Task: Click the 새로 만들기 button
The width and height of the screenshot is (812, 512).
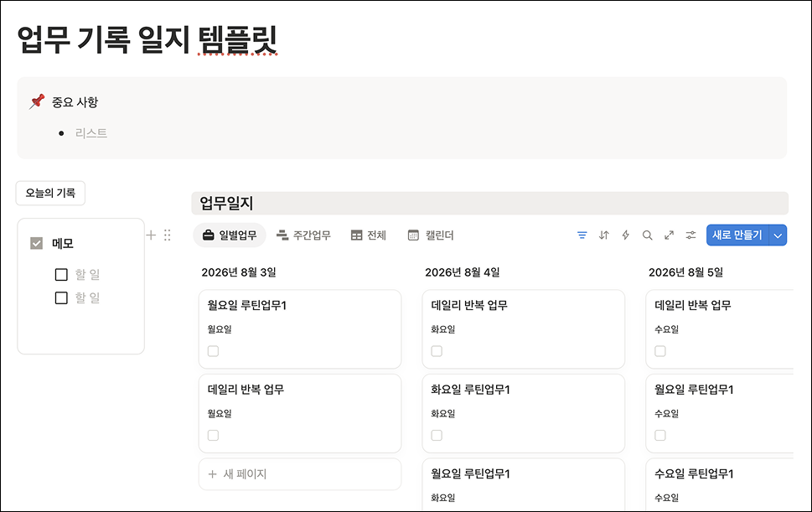Action: (737, 235)
